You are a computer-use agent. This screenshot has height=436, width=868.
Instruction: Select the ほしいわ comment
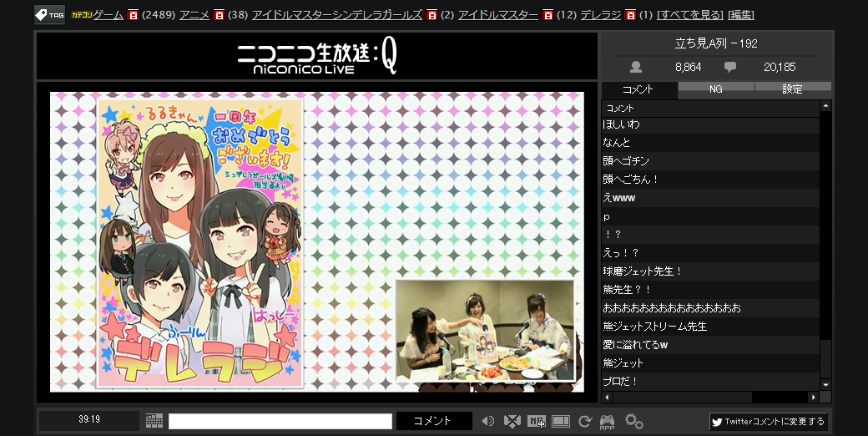710,124
